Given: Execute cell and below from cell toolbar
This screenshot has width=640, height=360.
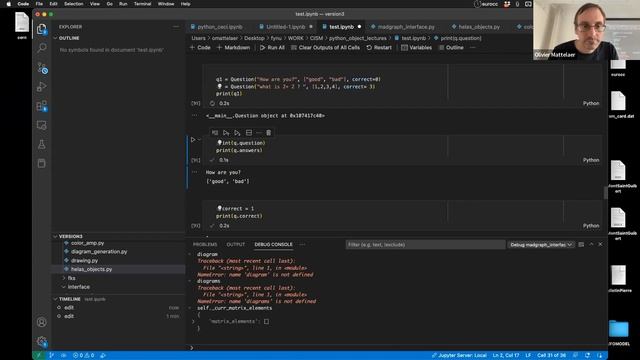Looking at the screenshot, I should coord(237,133).
